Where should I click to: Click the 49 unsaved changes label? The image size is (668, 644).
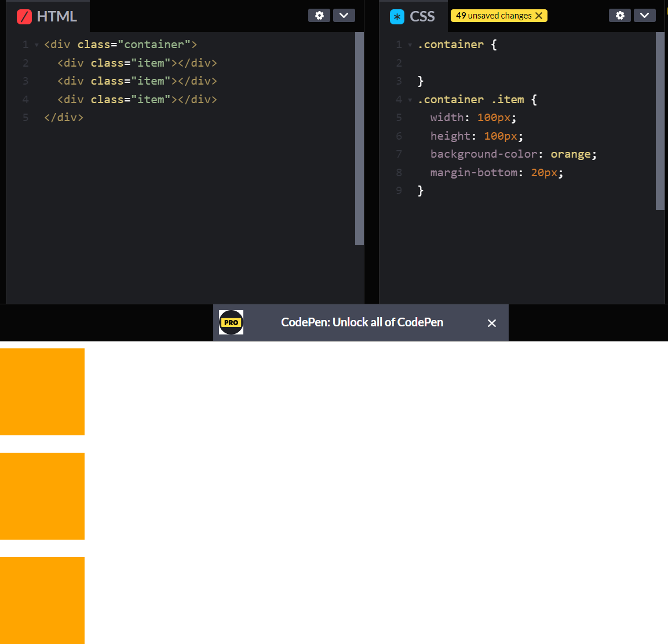click(494, 16)
